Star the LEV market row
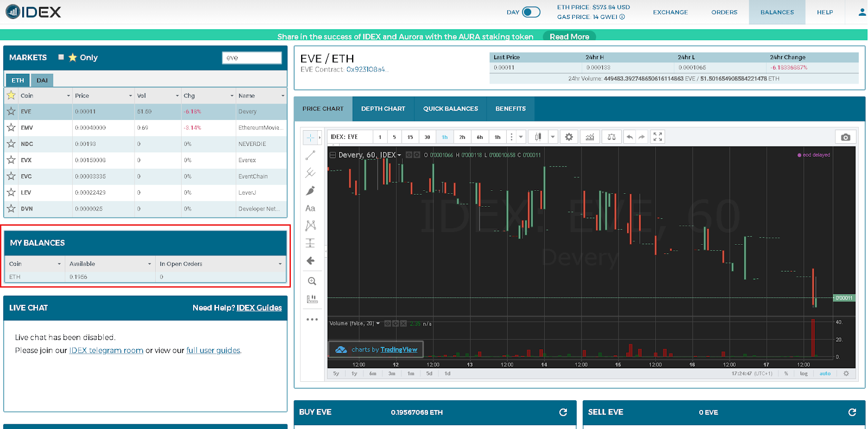The width and height of the screenshot is (868, 429). tap(11, 193)
